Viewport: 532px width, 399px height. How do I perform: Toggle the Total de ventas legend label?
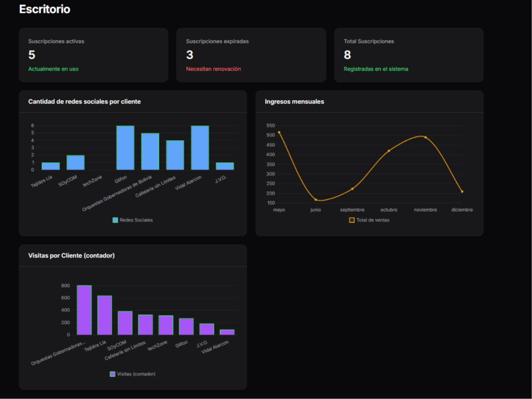(373, 220)
